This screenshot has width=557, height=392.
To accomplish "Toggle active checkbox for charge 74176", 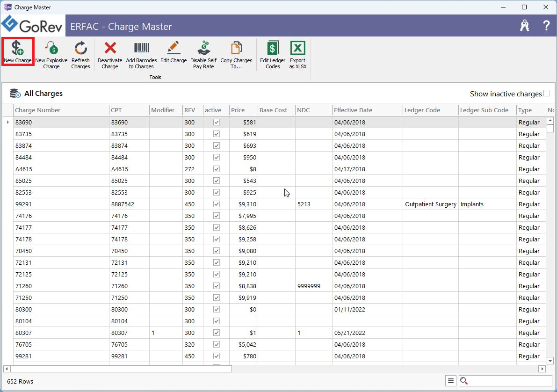I will pos(217,216).
